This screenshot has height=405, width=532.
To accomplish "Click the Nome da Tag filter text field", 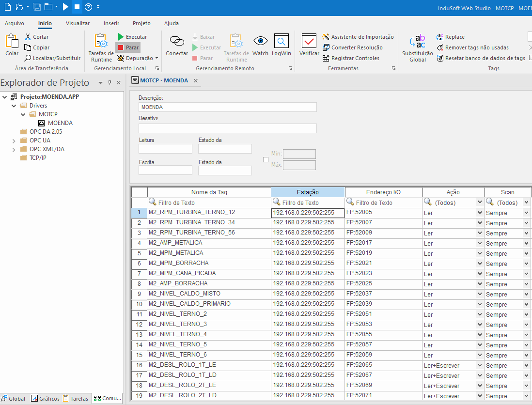I will pos(209,202).
